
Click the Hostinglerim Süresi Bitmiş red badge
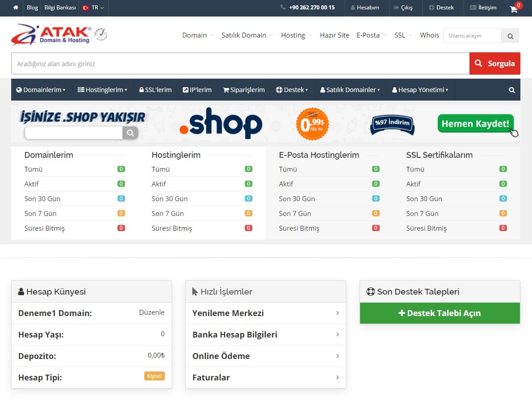[x=248, y=228]
